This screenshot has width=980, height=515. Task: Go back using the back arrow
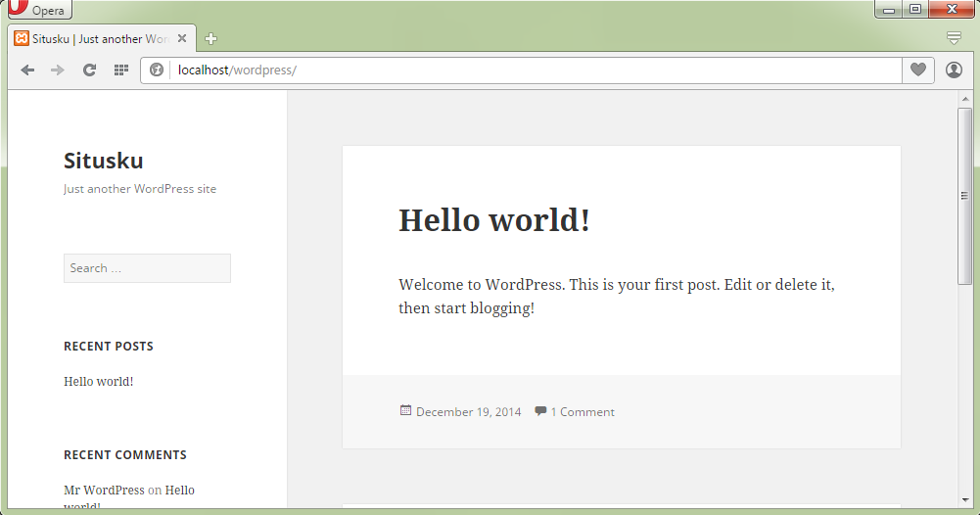(x=27, y=70)
